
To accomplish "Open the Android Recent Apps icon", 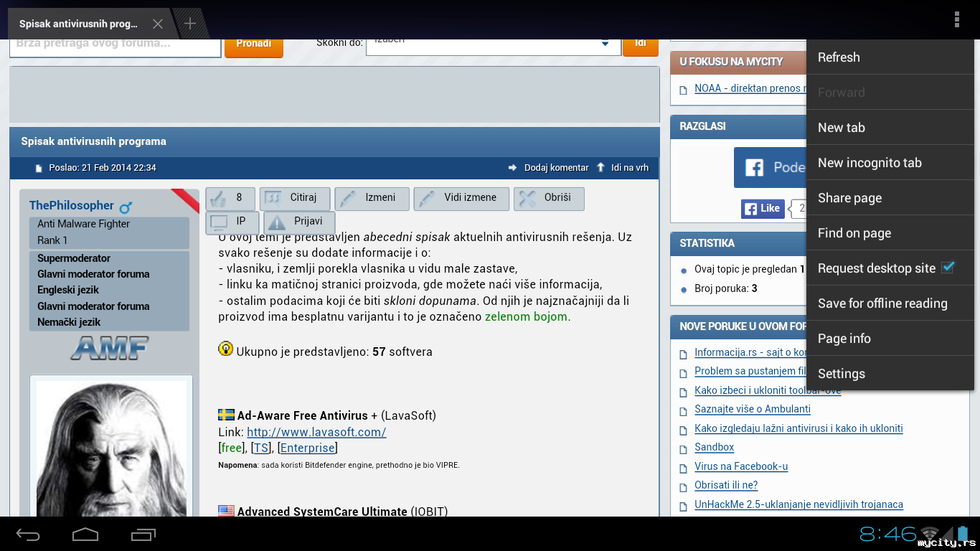I will click(143, 534).
